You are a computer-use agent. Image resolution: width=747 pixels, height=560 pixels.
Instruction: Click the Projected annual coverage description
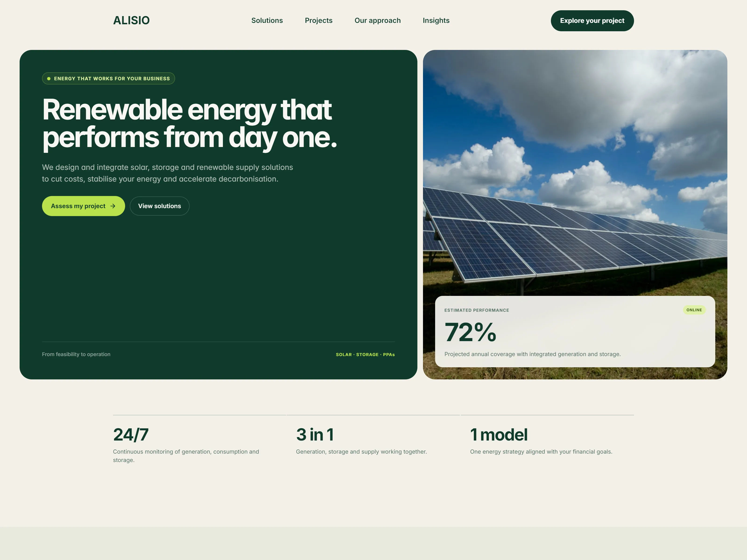pyautogui.click(x=532, y=354)
